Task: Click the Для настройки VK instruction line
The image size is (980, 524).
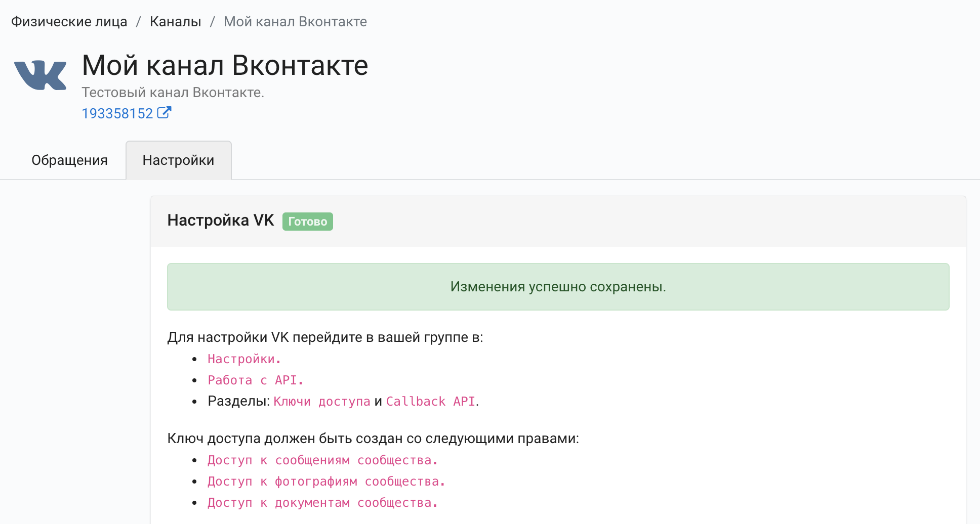Action: click(325, 337)
